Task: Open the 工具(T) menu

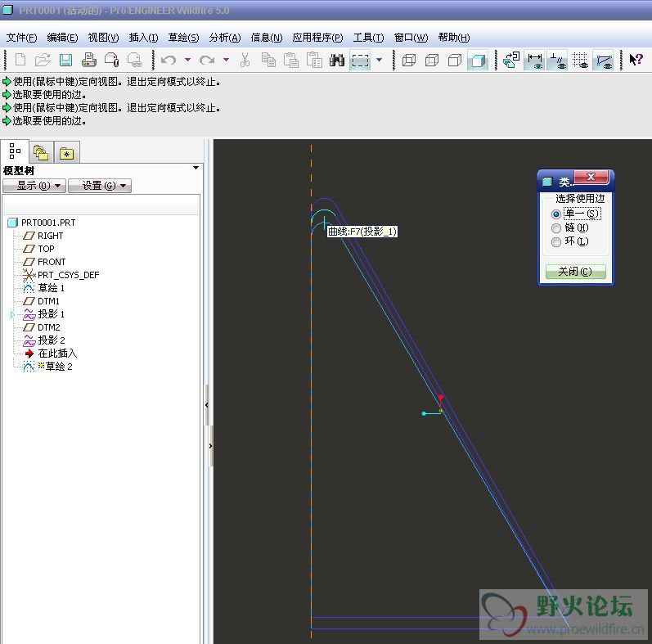Action: pos(368,38)
